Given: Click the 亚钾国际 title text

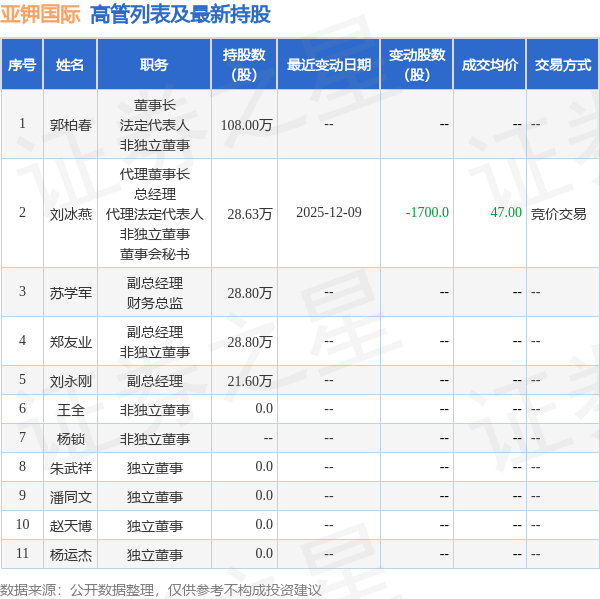Looking at the screenshot, I should coord(40,15).
